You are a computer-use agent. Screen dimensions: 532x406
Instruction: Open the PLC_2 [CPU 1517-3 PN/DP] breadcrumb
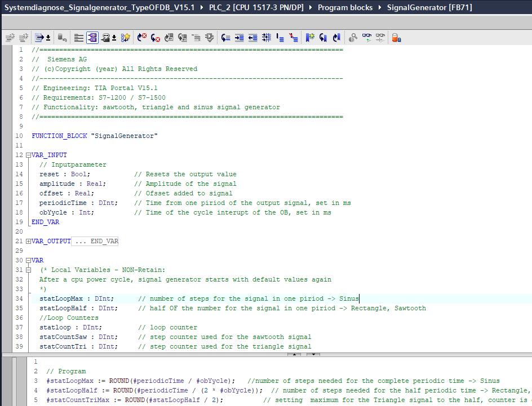(256, 7)
